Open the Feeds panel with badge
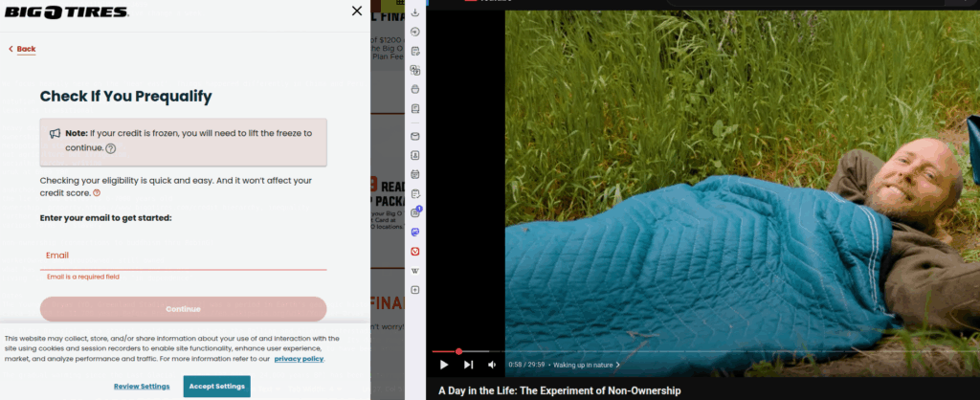This screenshot has width=980, height=400. pos(415,212)
